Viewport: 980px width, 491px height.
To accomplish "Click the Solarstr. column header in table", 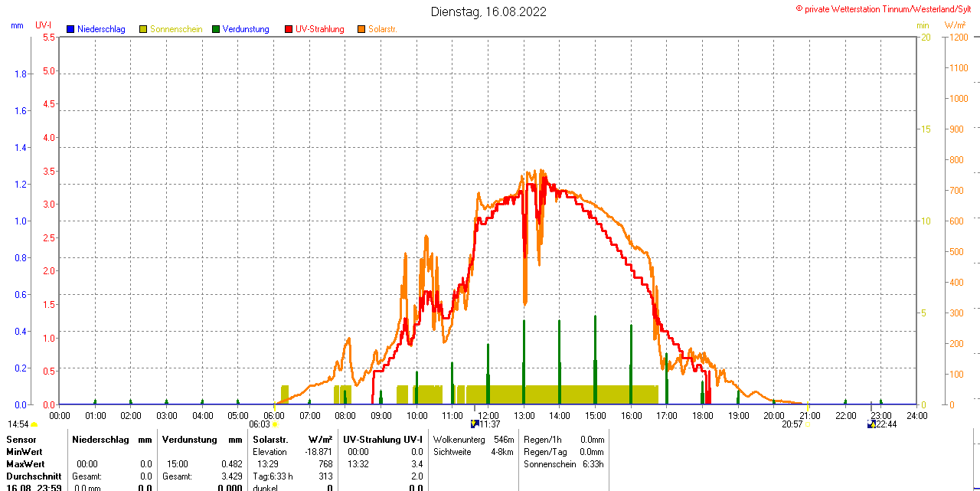I will point(270,440).
